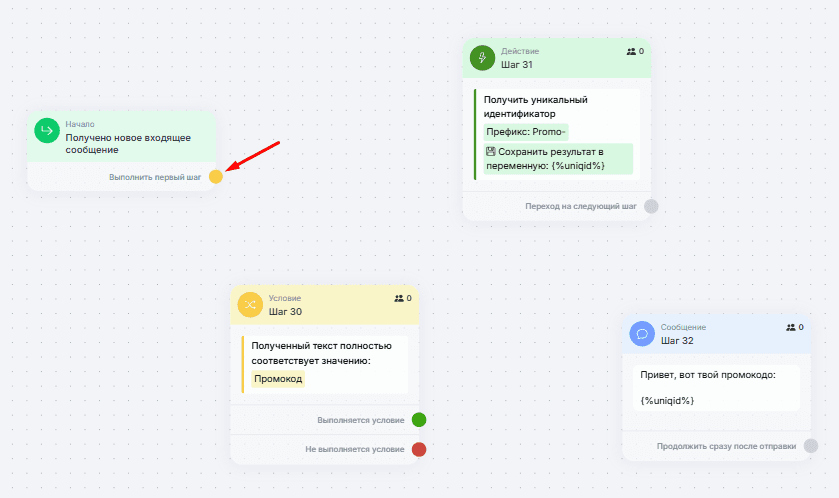Screen dimensions: 839x498
Task: Click the users counter icon on Шаг 30
Action: coord(399,298)
